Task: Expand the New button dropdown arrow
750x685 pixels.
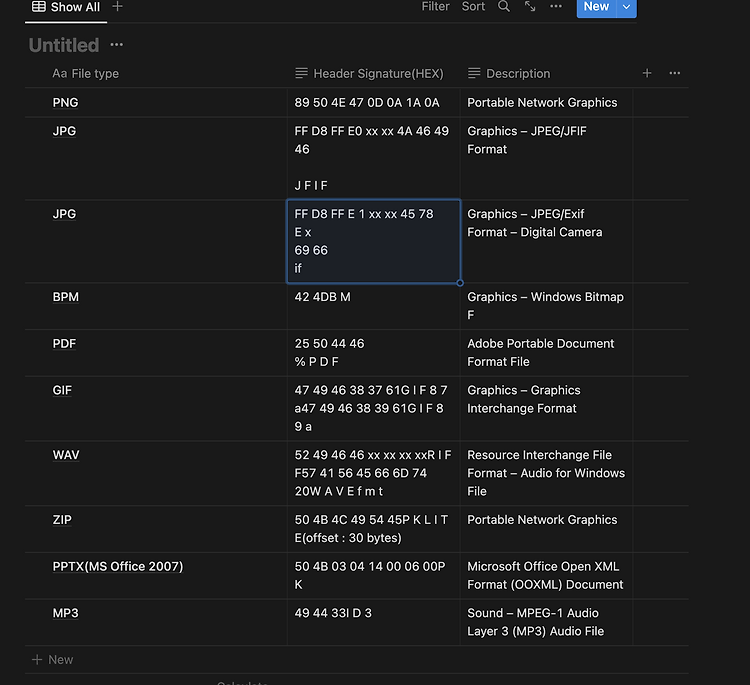Action: pyautogui.click(x=626, y=7)
